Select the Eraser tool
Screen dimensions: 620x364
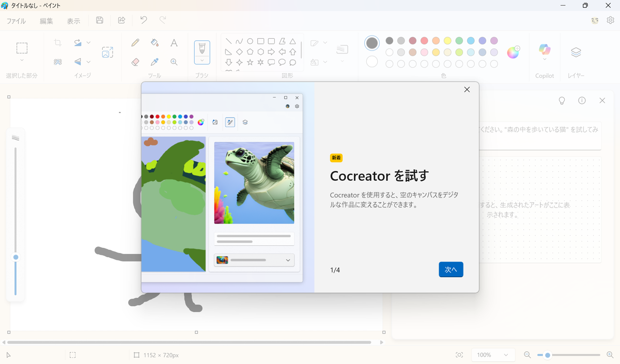tap(135, 61)
